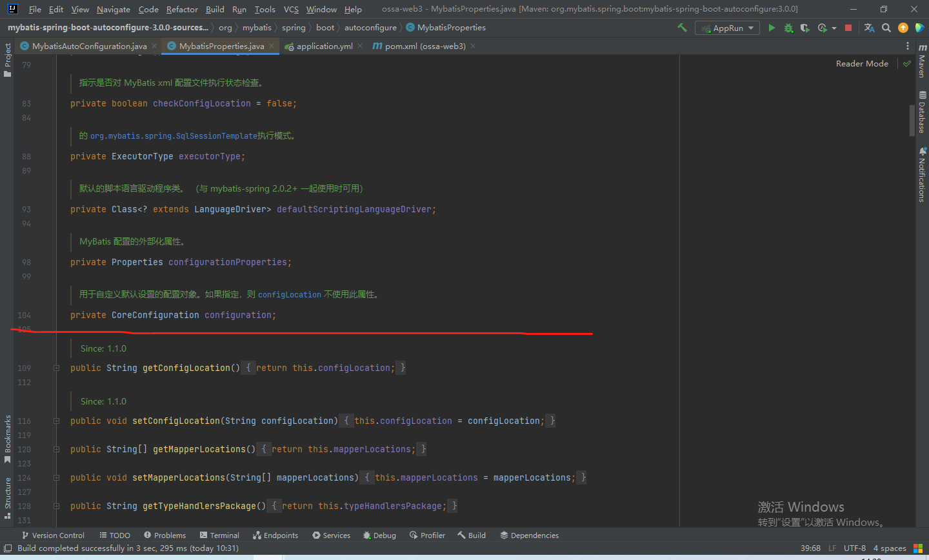Open the Project tool window
The height and width of the screenshot is (560, 929).
[x=8, y=60]
